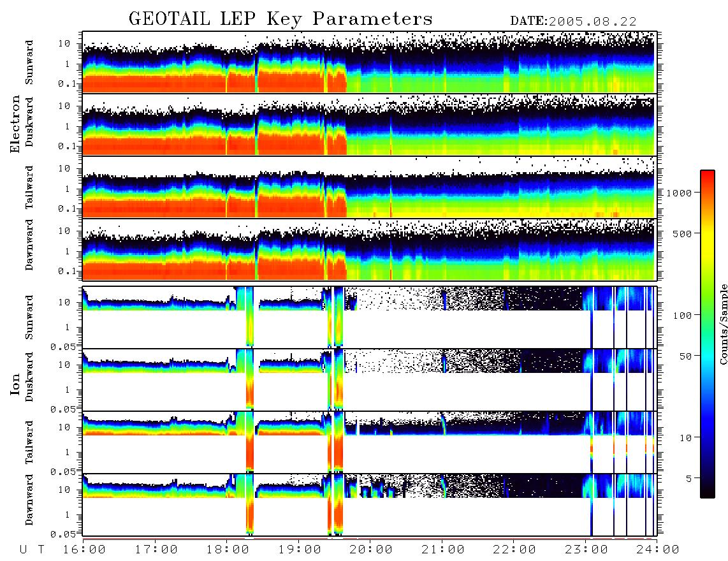728x561 pixels.
Task: Click the Electron Sunward spectrogram panel
Action: (370, 62)
